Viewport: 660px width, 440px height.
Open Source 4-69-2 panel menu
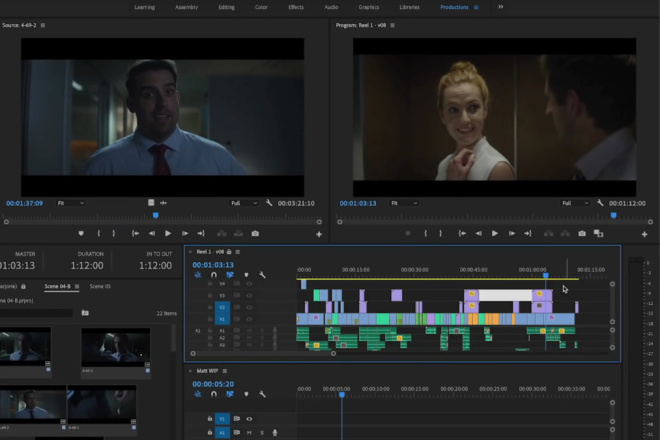(43, 25)
